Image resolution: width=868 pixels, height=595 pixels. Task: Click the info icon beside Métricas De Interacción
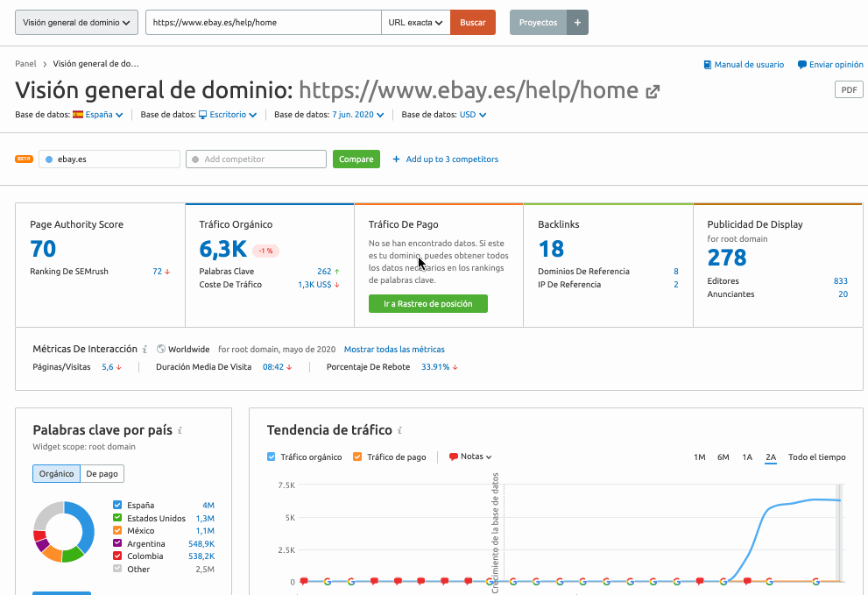(145, 349)
